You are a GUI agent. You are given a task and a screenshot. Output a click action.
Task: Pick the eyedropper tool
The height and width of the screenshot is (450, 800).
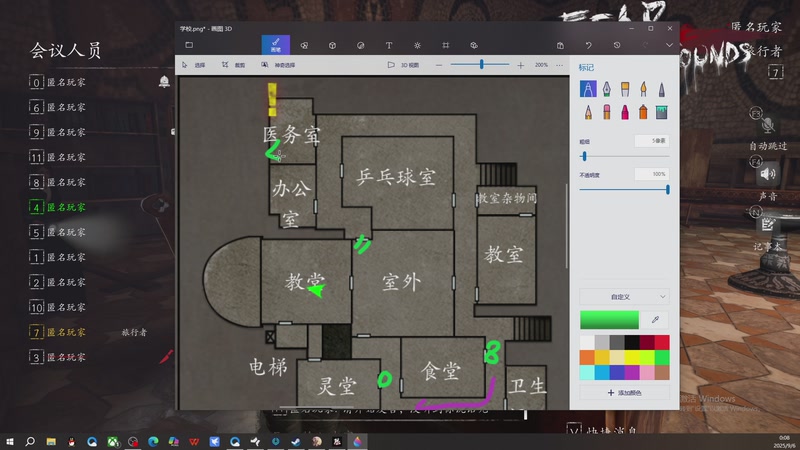[655, 320]
